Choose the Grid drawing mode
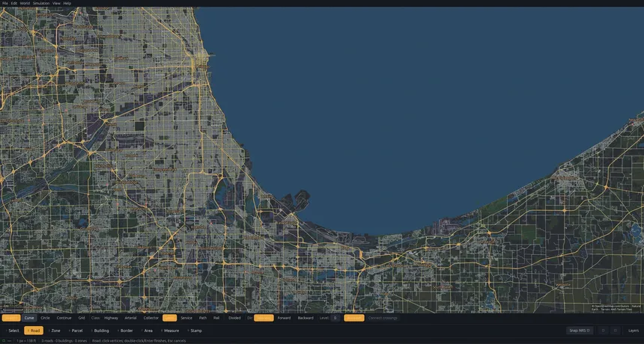 click(82, 318)
